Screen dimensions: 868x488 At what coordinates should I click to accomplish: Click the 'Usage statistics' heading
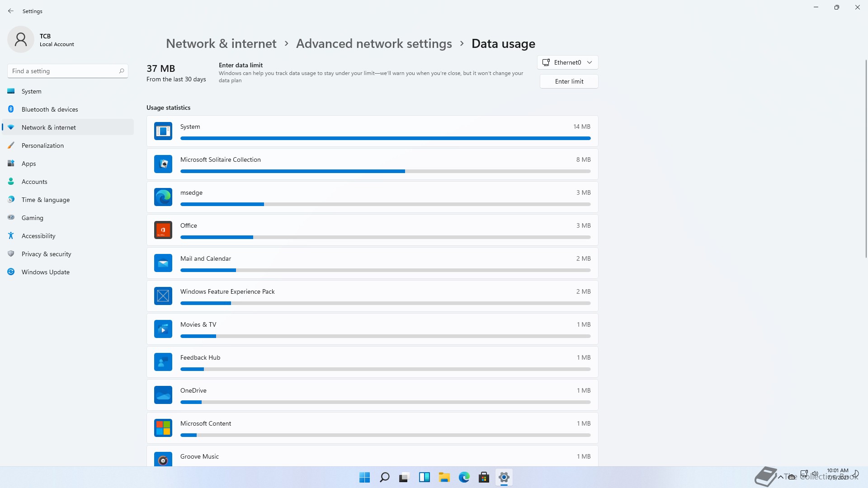(168, 108)
